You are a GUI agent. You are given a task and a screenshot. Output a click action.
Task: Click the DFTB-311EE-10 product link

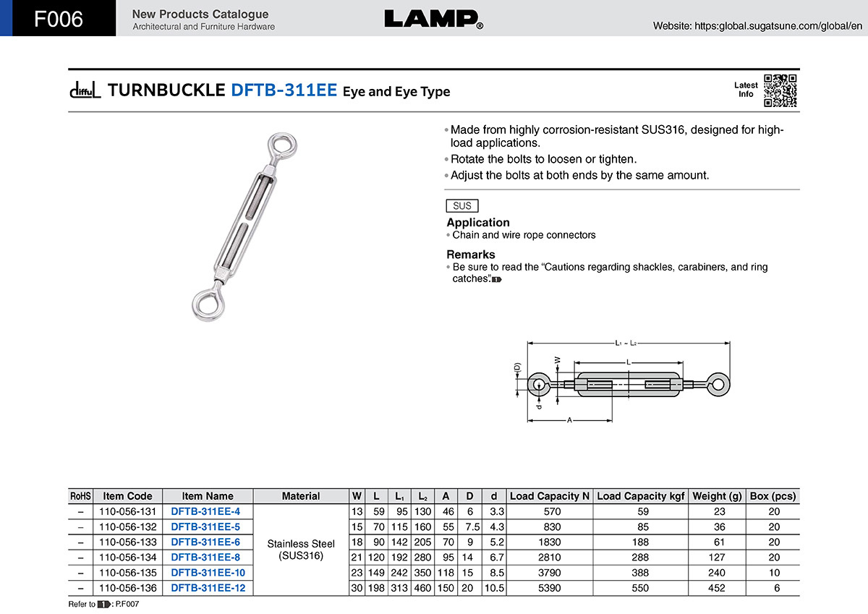208,572
